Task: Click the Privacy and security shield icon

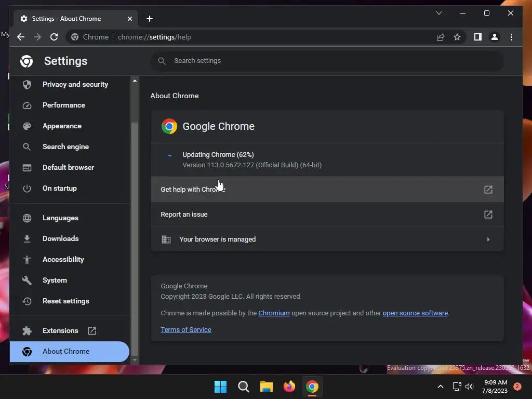Action: tap(27, 84)
